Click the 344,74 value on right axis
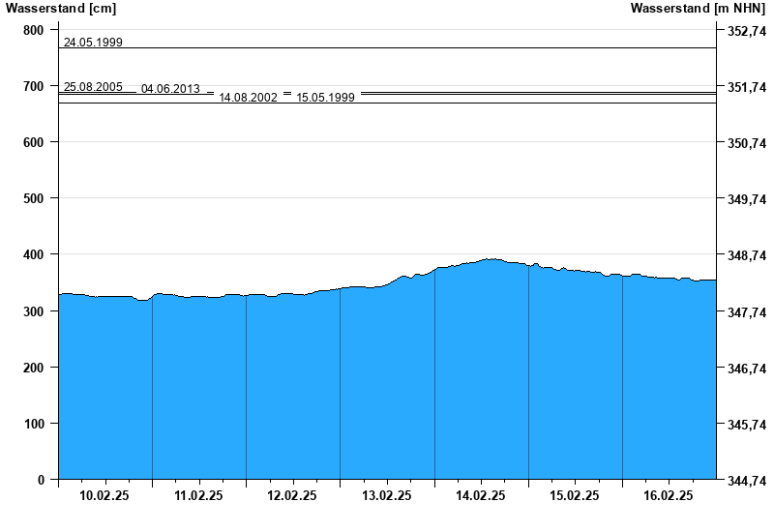 [x=746, y=480]
